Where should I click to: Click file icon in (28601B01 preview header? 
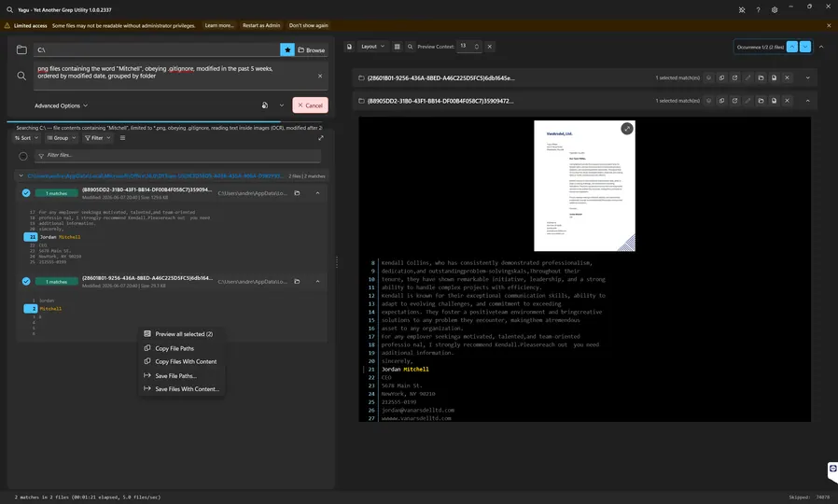point(774,78)
